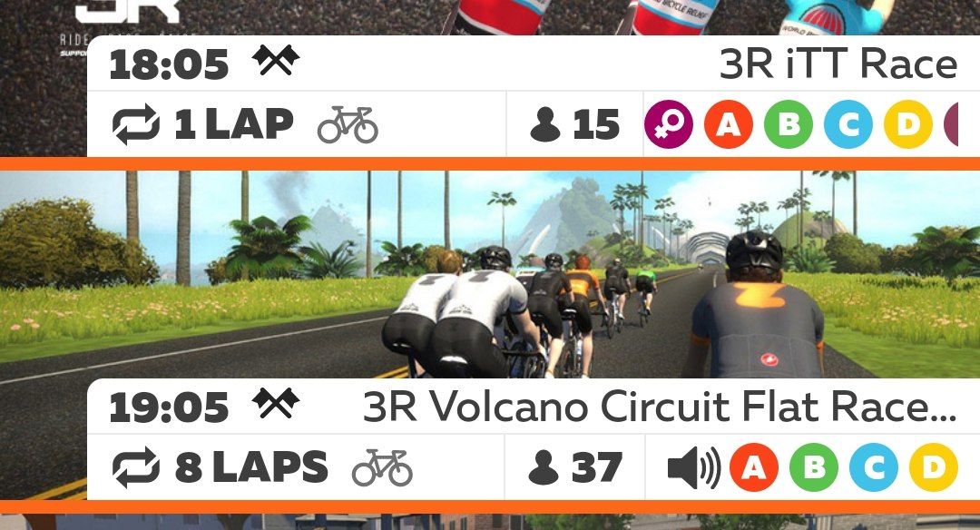Click the bike icon beside 1 LAP
The image size is (980, 530).
[x=348, y=124]
